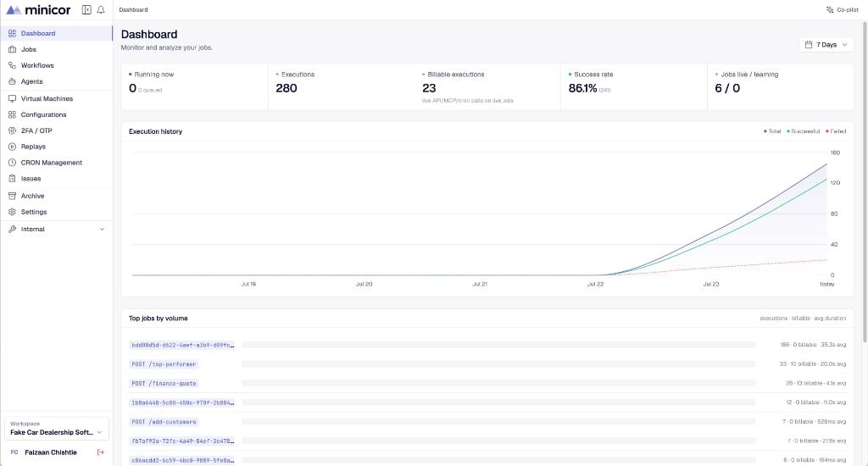This screenshot has width=868, height=466.
Task: Toggle the Total series in chart legend
Action: pyautogui.click(x=772, y=131)
